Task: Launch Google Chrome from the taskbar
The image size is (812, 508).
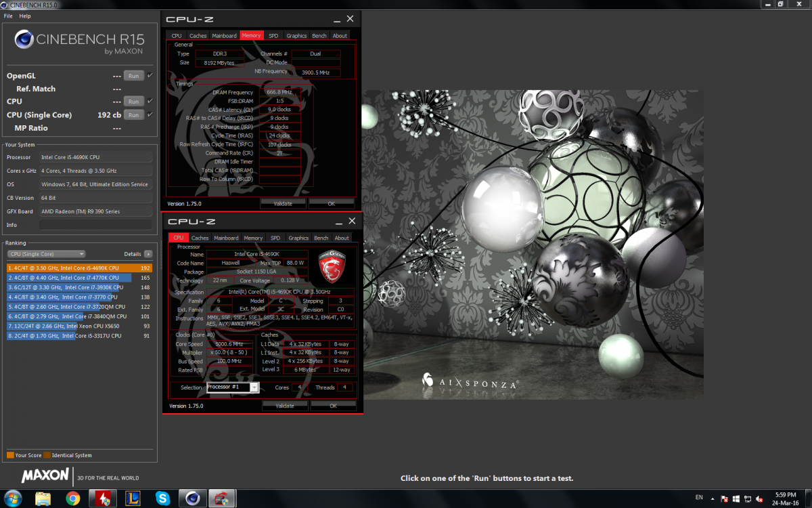Action: coord(73,499)
